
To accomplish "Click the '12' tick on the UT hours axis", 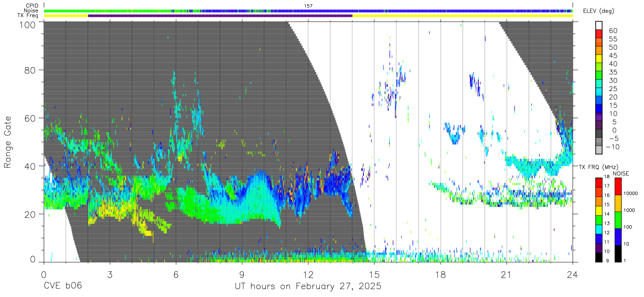I will [x=308, y=274].
